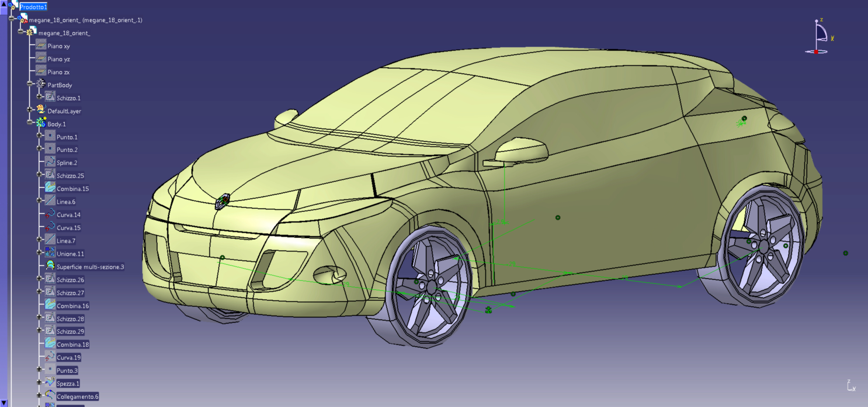Screen dimensions: 868x407
Task: Click the Prodotto1 product icon
Action: click(13, 5)
